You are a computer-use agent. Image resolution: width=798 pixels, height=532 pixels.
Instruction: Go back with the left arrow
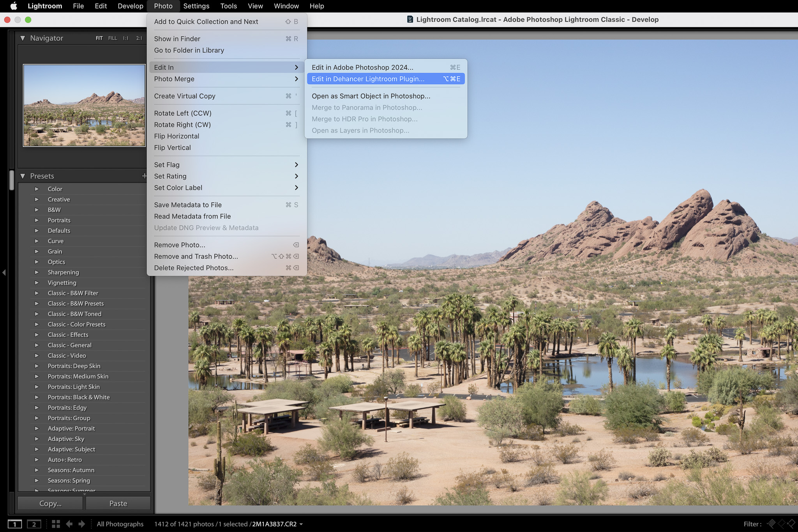[x=69, y=524]
